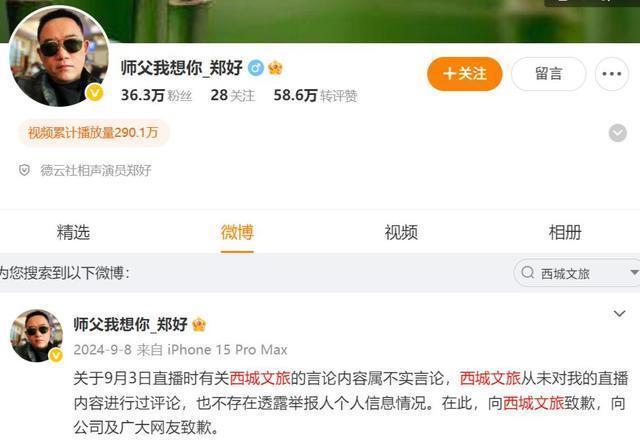Viewport: 640px width, 440px height.
Task: Switch to the 精选 tab
Action: pos(73,232)
